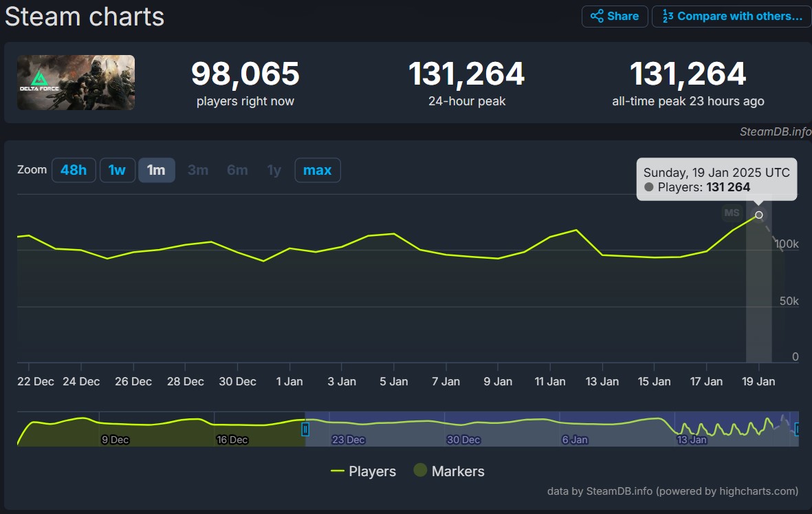812x514 pixels.
Task: Click the selected navigator range area
Action: 551,429
